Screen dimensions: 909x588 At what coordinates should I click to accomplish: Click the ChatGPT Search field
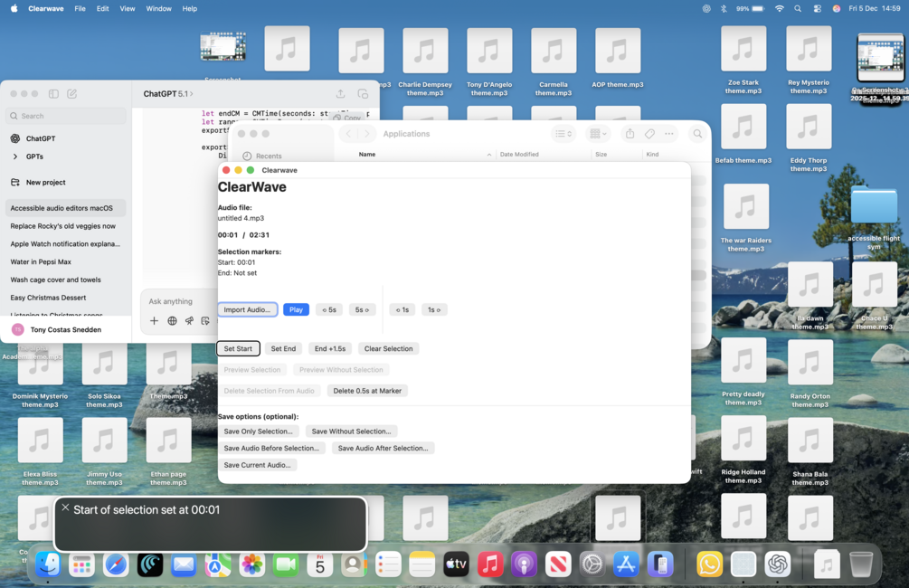[66, 116]
